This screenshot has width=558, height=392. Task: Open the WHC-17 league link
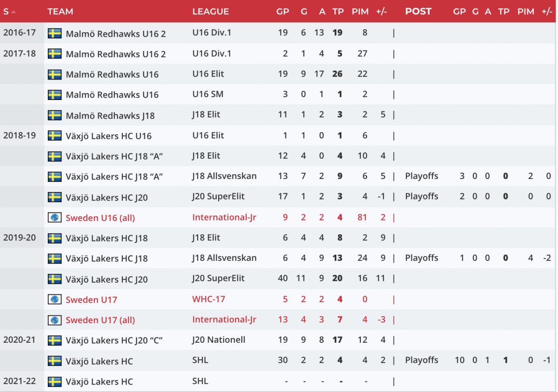tap(209, 299)
